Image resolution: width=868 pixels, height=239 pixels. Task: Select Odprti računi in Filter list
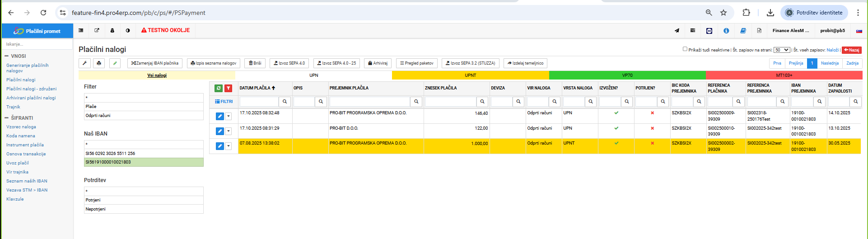coord(144,116)
